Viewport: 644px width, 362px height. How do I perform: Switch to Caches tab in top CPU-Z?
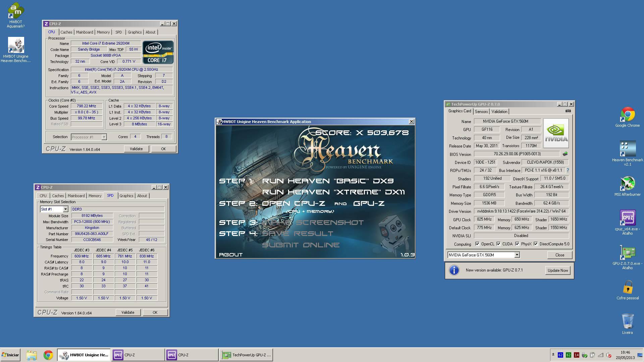click(66, 32)
